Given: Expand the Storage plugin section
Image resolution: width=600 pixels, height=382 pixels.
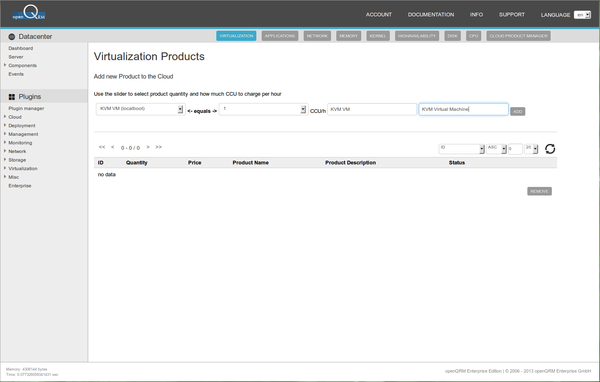Looking at the screenshot, I should tap(17, 160).
